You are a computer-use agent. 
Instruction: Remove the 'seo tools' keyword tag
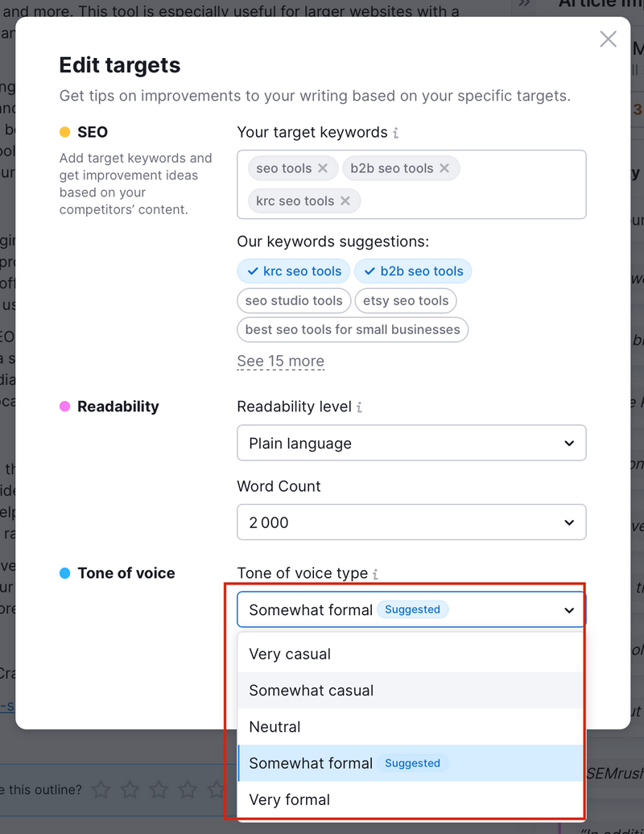[x=323, y=168]
